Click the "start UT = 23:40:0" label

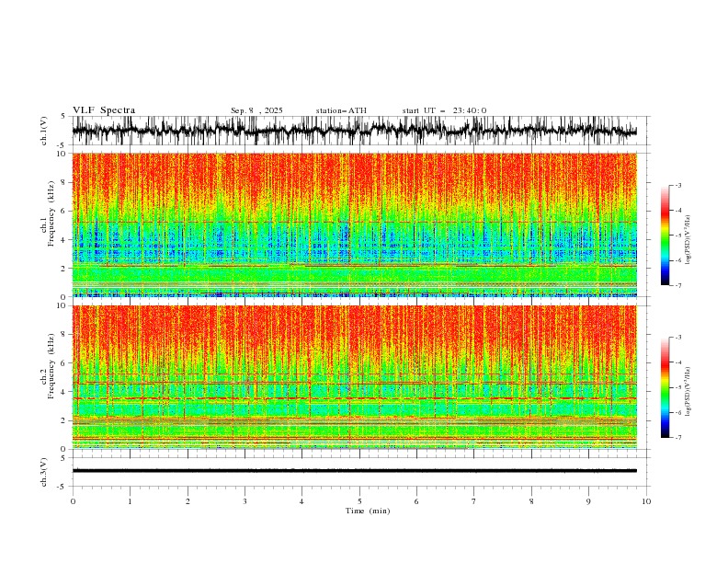coord(444,110)
